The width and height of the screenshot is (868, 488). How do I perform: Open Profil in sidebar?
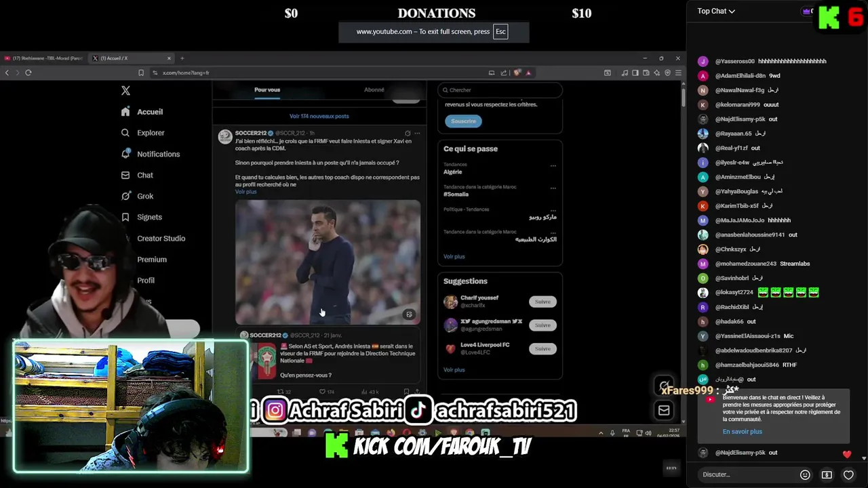(x=146, y=281)
